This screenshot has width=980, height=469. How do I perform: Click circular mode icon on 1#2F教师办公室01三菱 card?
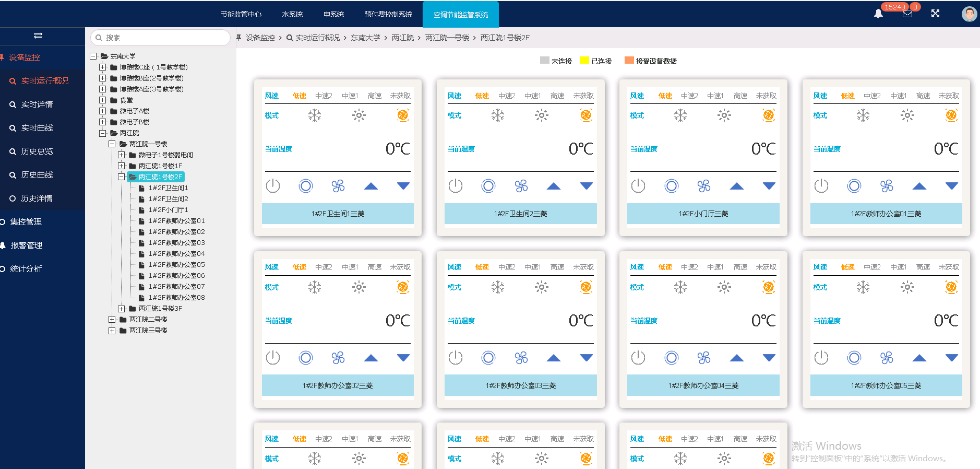pos(854,186)
